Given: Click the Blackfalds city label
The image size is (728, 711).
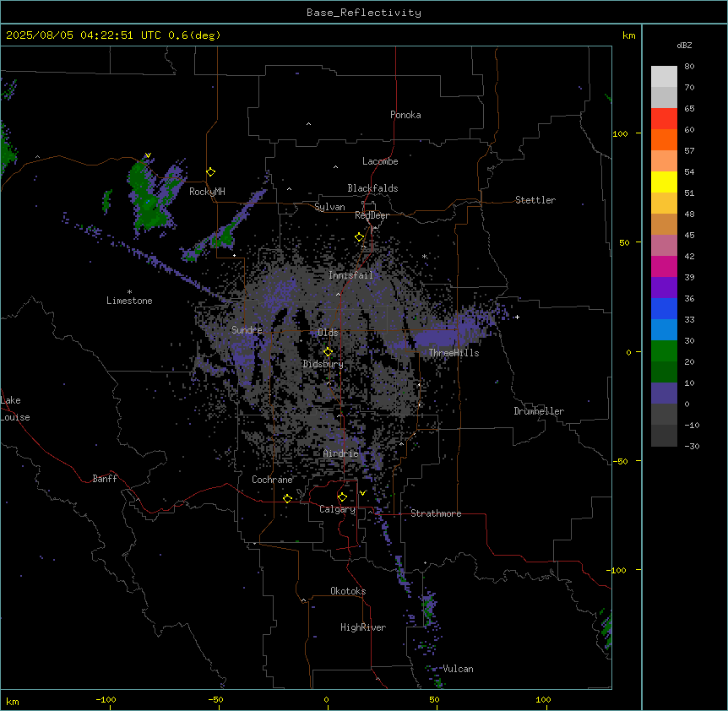Looking at the screenshot, I should click(372, 188).
